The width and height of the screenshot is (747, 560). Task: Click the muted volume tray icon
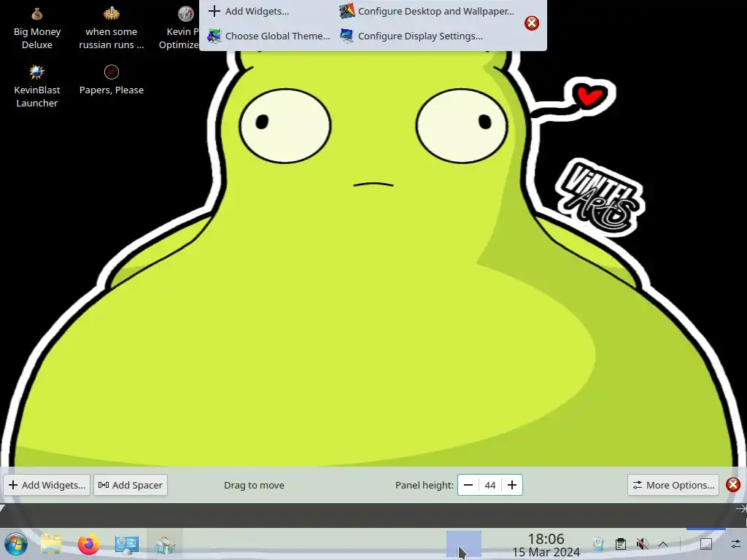(x=642, y=544)
